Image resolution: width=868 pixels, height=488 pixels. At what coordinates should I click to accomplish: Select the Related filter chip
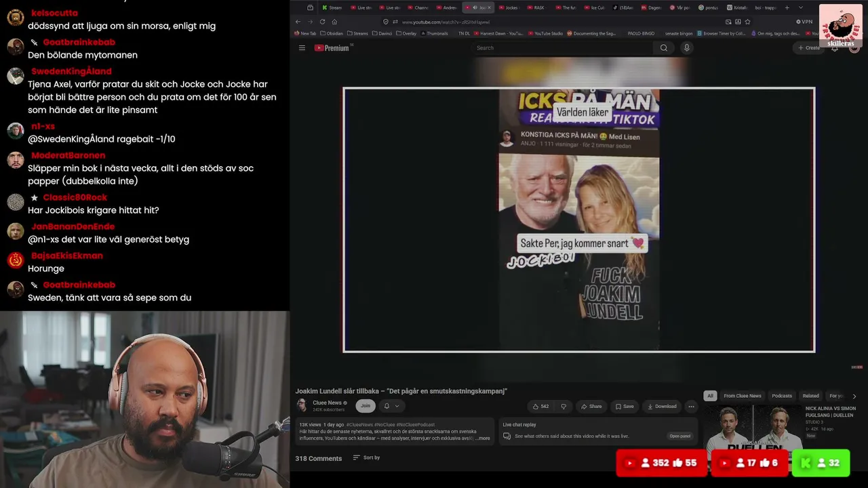811,396
